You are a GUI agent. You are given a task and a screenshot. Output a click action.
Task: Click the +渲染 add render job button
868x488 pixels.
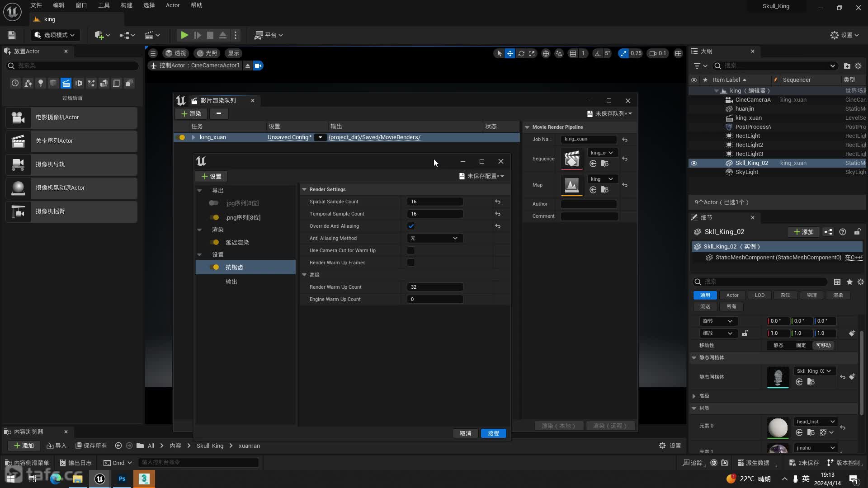[x=191, y=114]
